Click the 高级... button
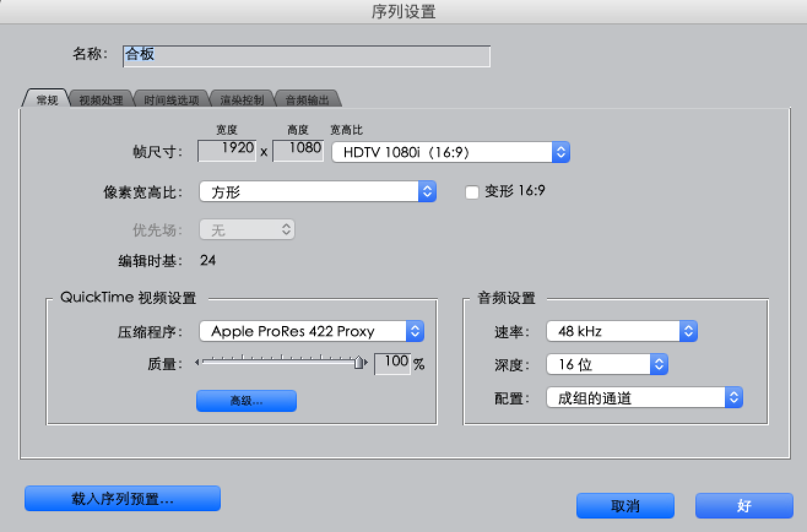This screenshot has height=532, width=807. tap(246, 401)
